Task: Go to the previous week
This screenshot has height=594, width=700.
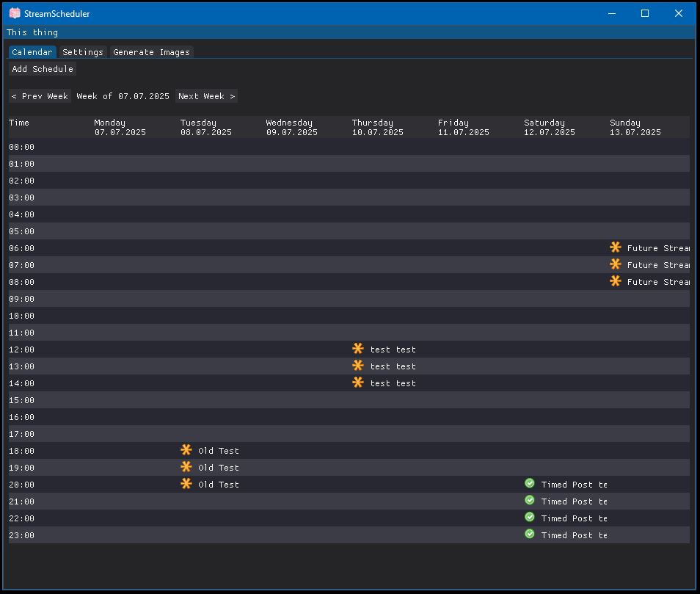Action: tap(40, 95)
